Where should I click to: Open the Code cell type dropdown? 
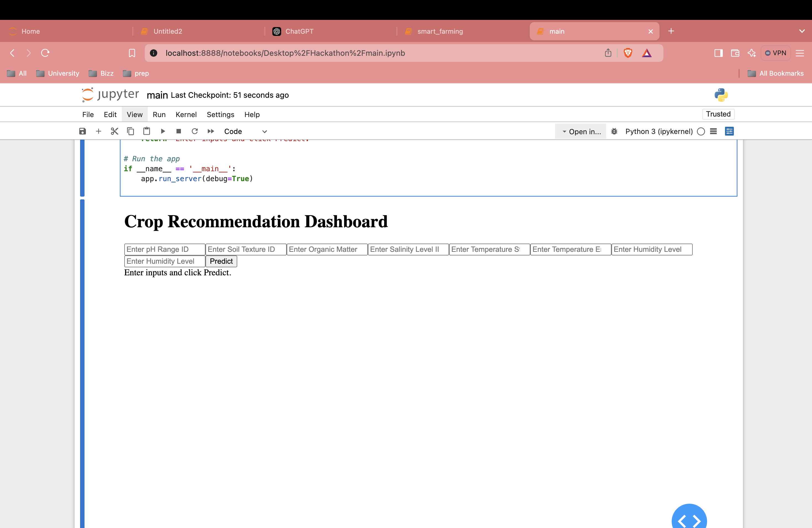245,131
